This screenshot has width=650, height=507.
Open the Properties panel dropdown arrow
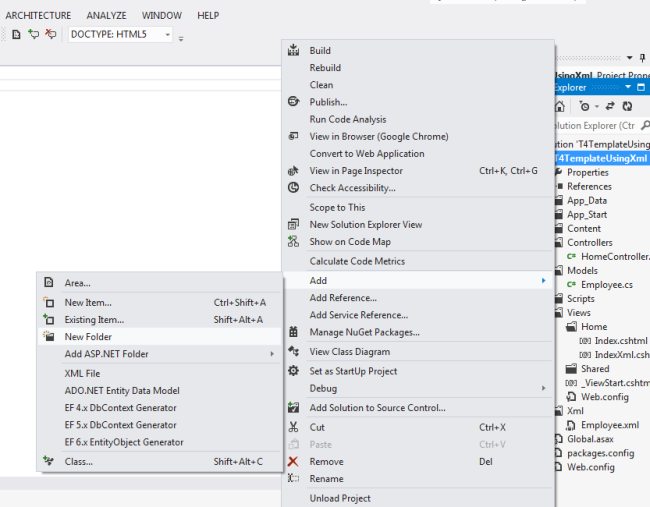tap(630, 58)
